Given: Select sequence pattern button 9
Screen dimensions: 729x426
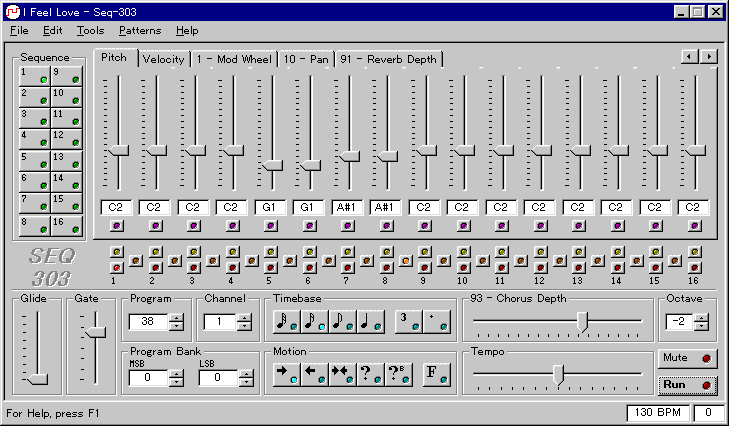Looking at the screenshot, I should click(66, 76).
